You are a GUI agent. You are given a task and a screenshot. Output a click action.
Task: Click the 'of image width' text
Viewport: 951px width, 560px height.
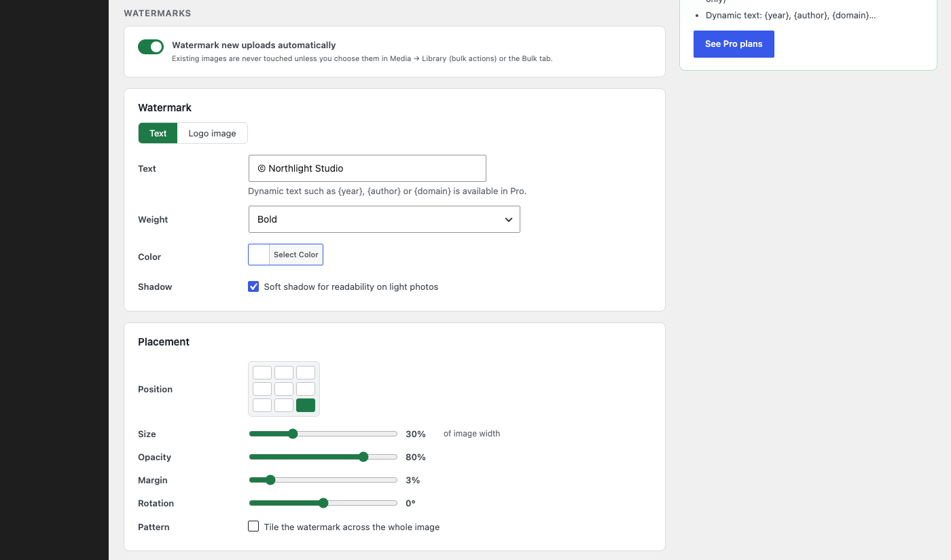(x=471, y=434)
